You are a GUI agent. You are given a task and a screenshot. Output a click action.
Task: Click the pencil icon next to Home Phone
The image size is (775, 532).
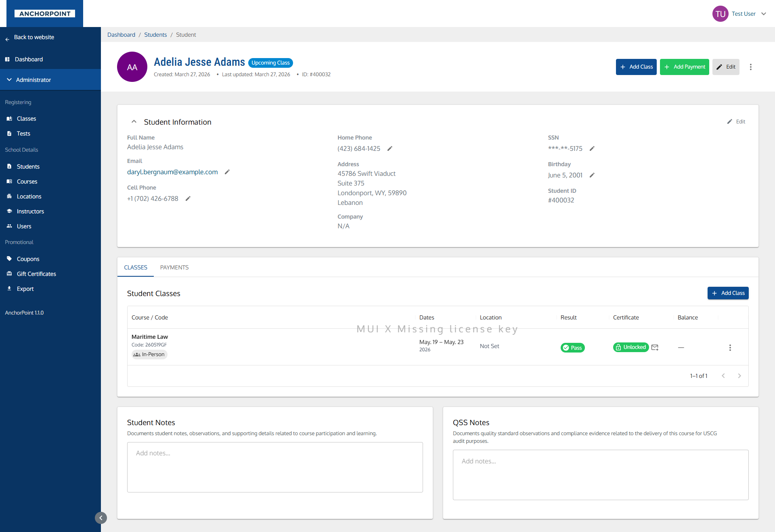(390, 148)
